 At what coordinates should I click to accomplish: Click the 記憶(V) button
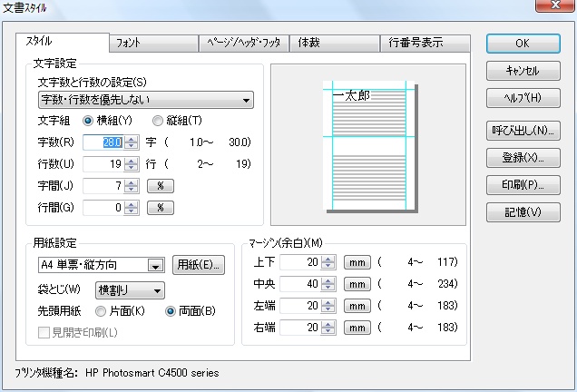click(x=523, y=212)
